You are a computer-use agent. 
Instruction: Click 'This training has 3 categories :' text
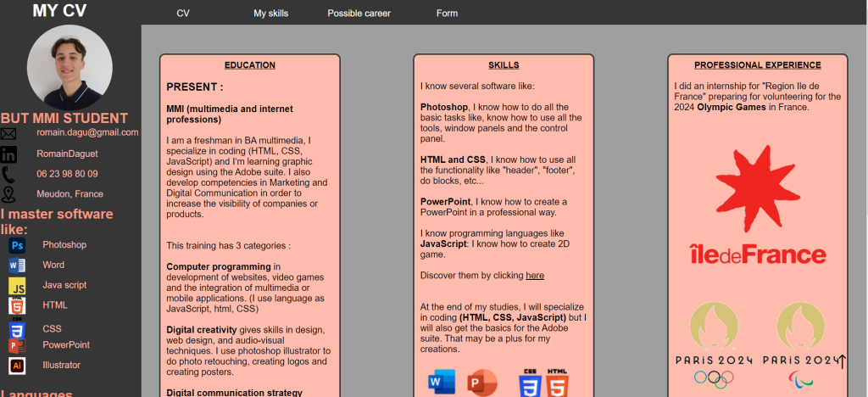229,245
